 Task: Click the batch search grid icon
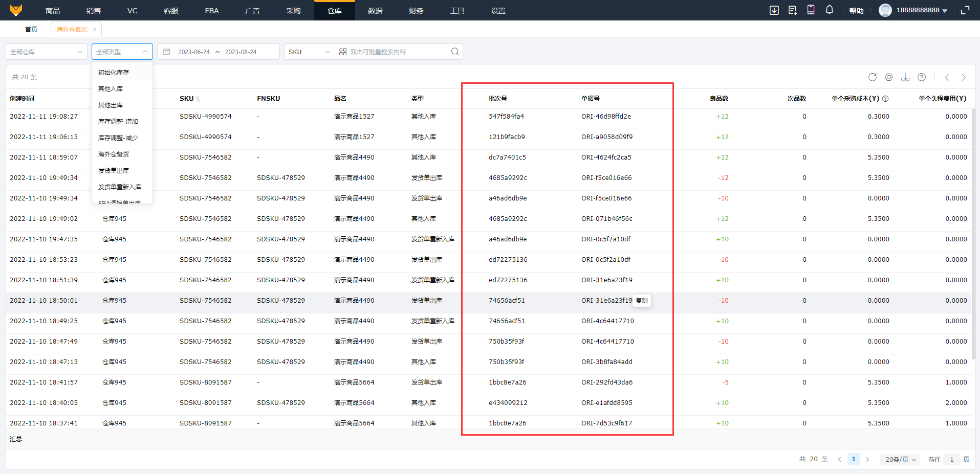(x=343, y=52)
